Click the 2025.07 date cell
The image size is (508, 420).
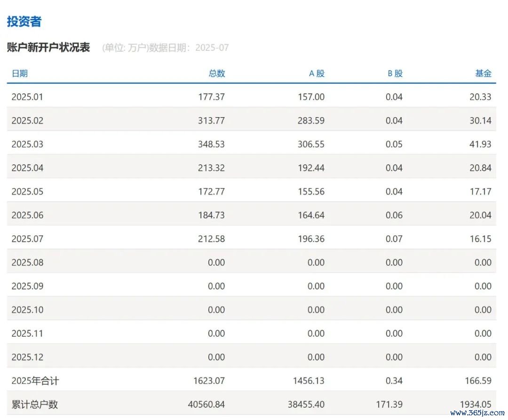27,239
